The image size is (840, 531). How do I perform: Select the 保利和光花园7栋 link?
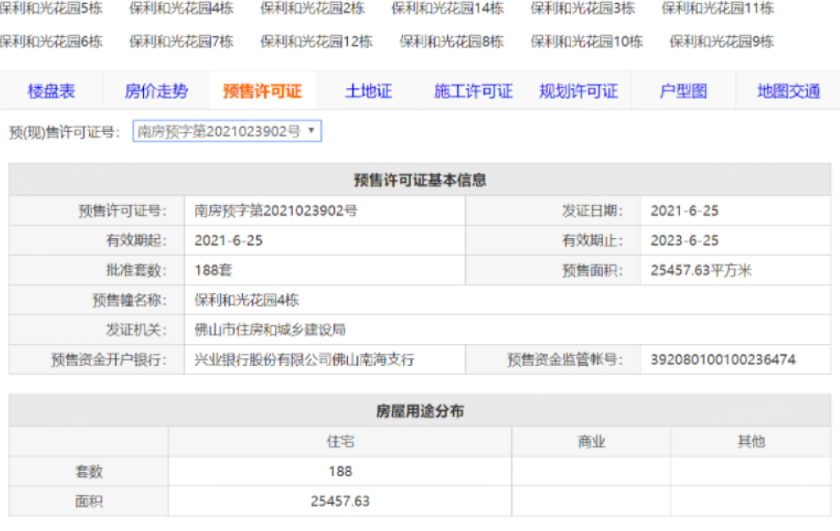[x=181, y=42]
